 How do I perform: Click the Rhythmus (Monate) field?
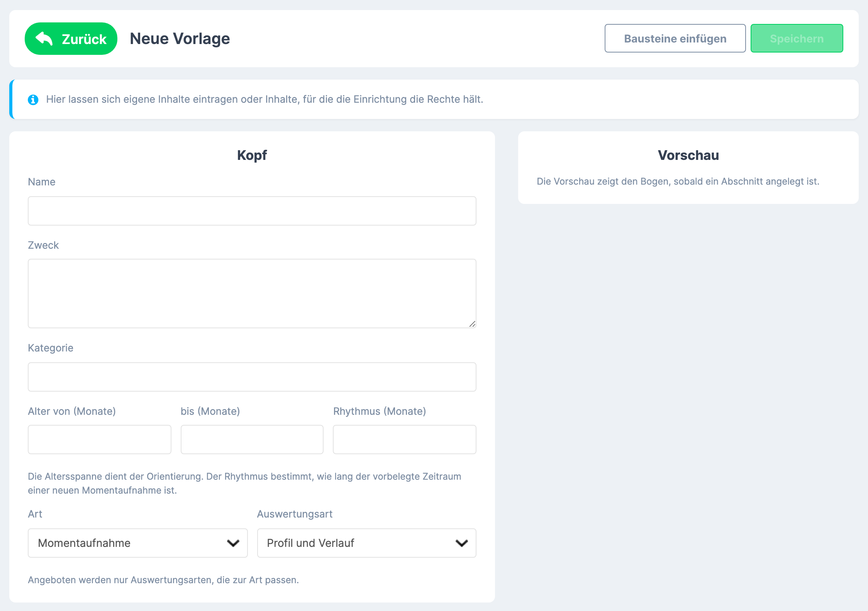pos(405,440)
